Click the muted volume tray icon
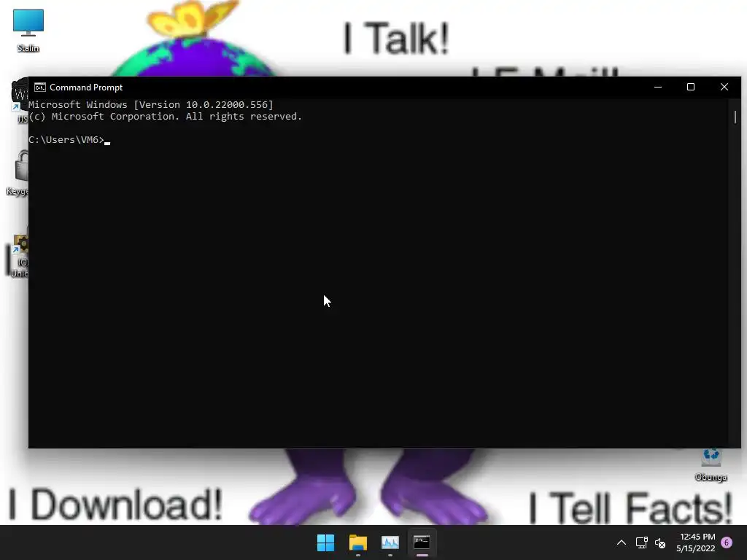 (x=660, y=542)
